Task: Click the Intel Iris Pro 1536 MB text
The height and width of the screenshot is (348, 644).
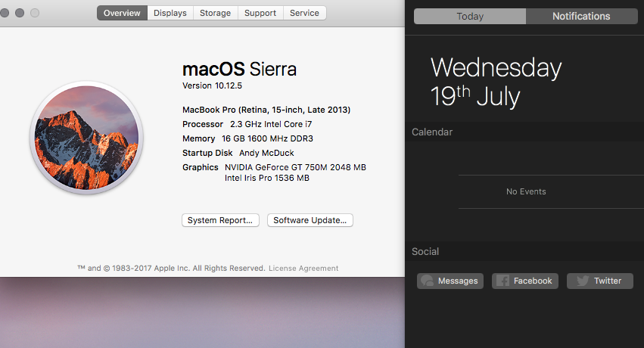Action: pos(267,178)
